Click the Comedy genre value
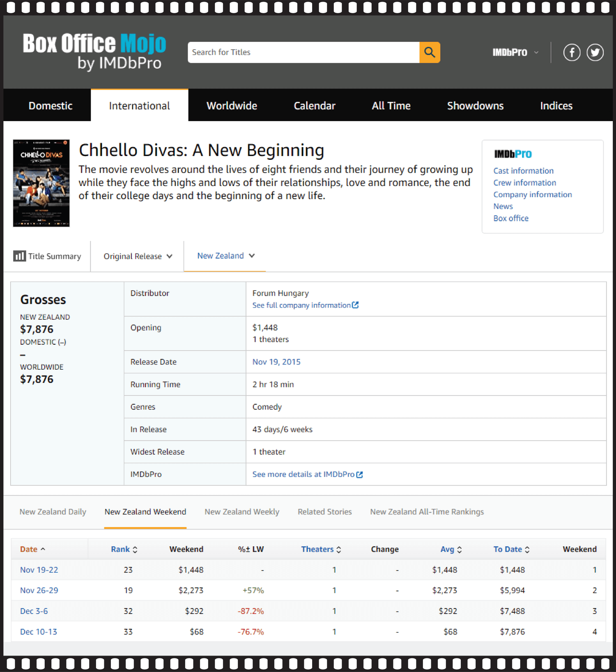Screen dimensions: 616x672 [267, 407]
